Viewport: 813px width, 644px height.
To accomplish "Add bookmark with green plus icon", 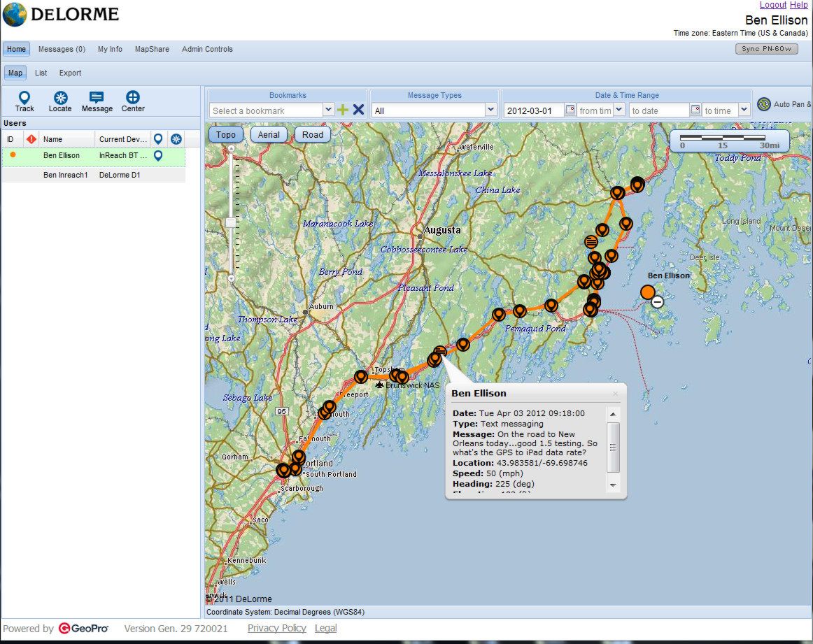I will (x=343, y=110).
